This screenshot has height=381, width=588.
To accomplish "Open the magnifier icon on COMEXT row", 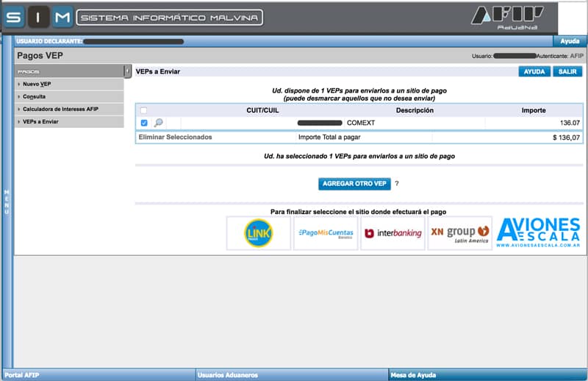I will click(159, 122).
